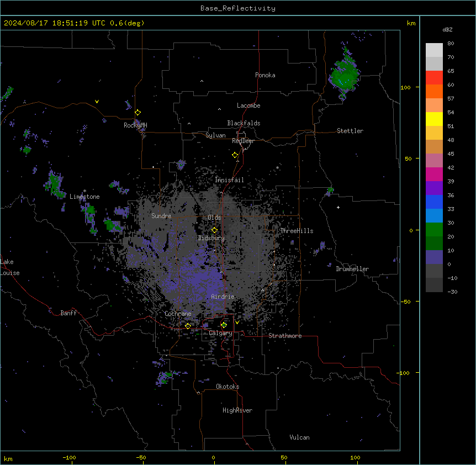Viewport: 476px width, 465px height.
Task: Select the Stettler label
Action: click(x=350, y=131)
